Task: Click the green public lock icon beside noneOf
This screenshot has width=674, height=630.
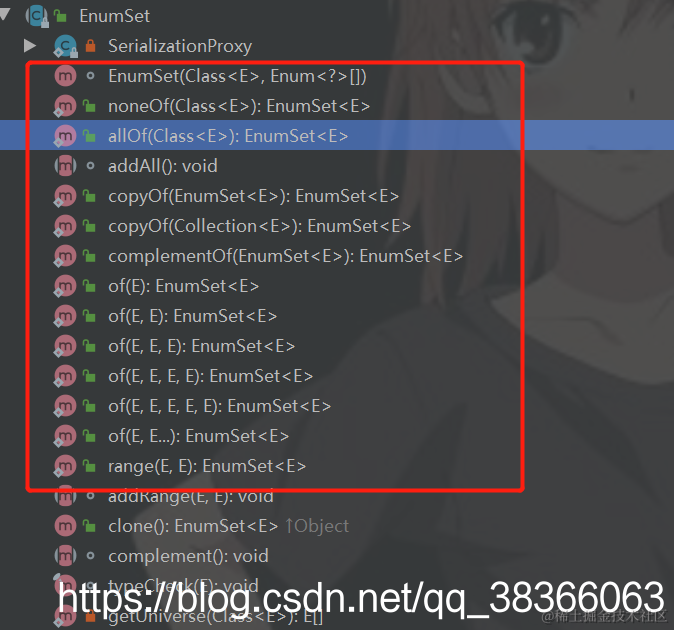Action: coord(89,106)
